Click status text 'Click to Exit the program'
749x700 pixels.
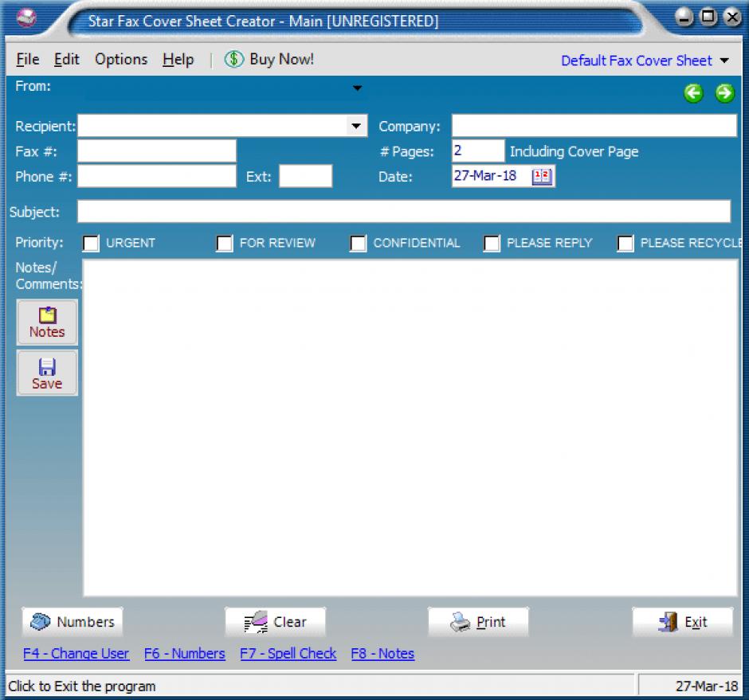click(82, 686)
